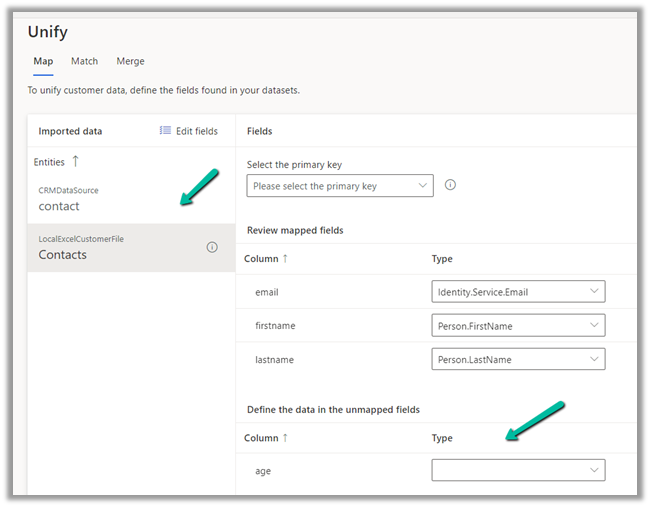Image resolution: width=650 pixels, height=507 pixels.
Task: Click the Edit fields list icon
Action: coord(165,131)
